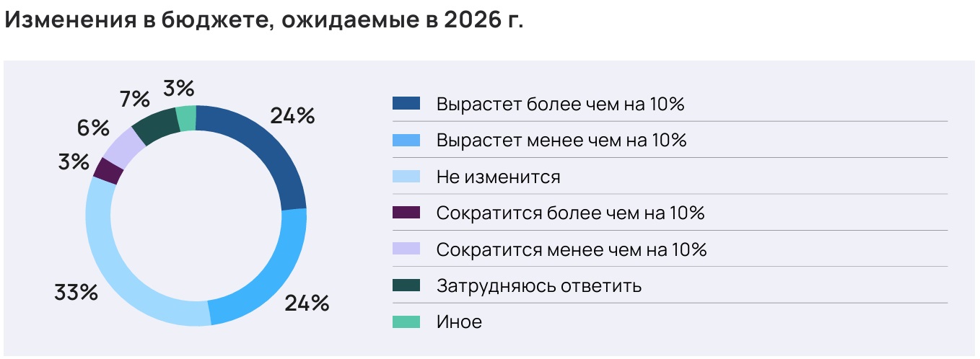Click the «Не изменится» legend label
The height and width of the screenshot is (359, 980).
[498, 177]
